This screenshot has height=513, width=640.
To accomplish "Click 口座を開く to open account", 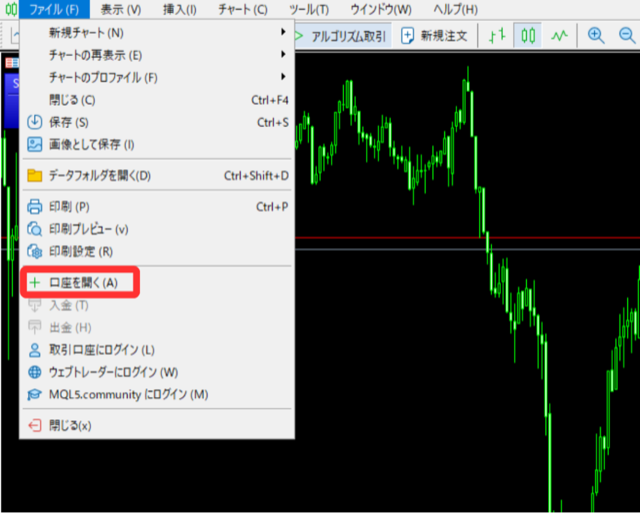I will [83, 283].
